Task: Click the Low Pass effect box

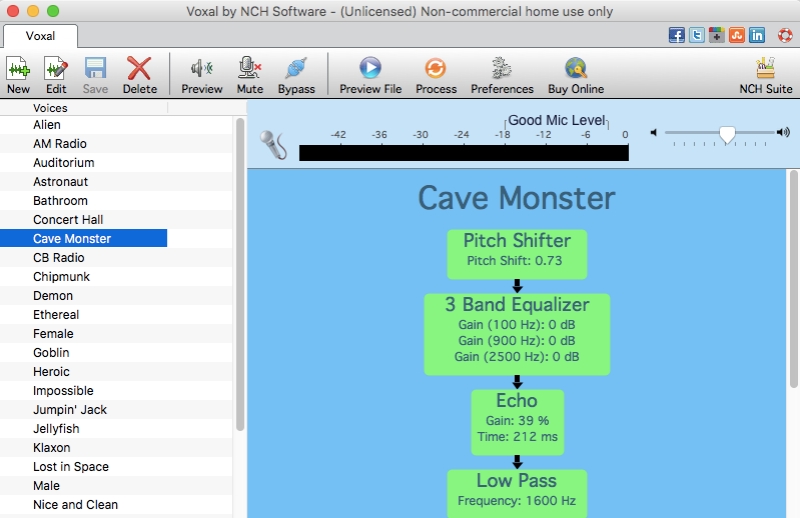Action: [x=517, y=494]
